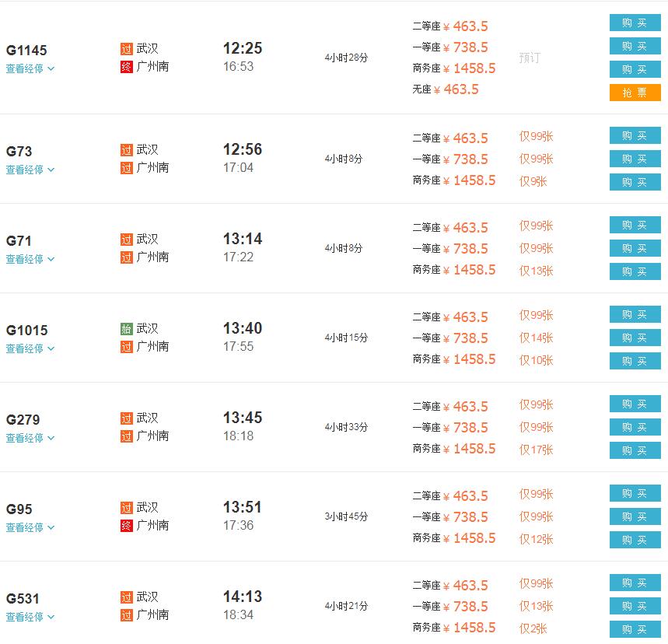Buy 一等座 ticket for train G1015
668x644 pixels.
(x=635, y=338)
